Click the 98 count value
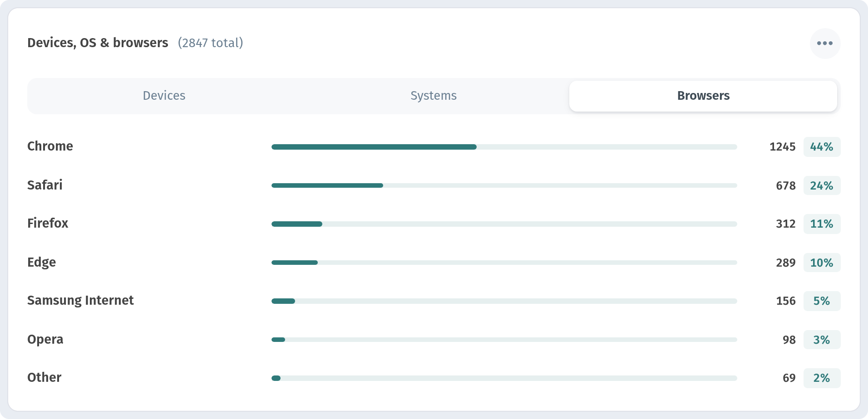Screen dimensions: 868x419 (x=789, y=340)
